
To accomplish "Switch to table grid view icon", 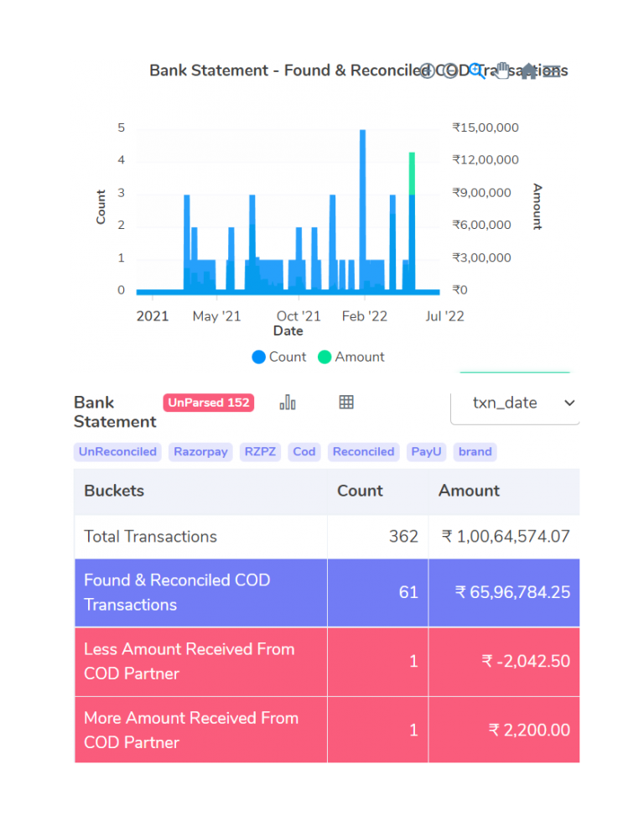I will pyautogui.click(x=346, y=402).
